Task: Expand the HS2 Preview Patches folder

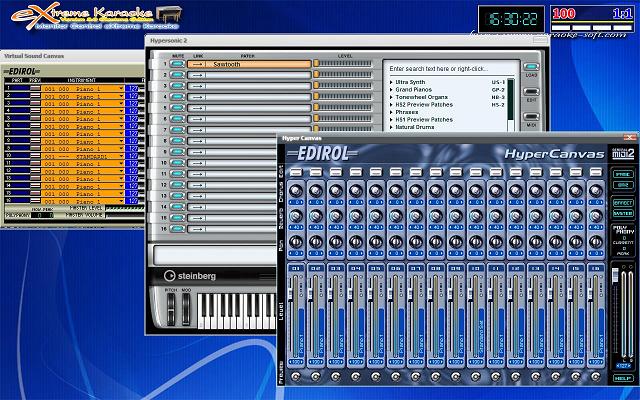Action: [391, 104]
